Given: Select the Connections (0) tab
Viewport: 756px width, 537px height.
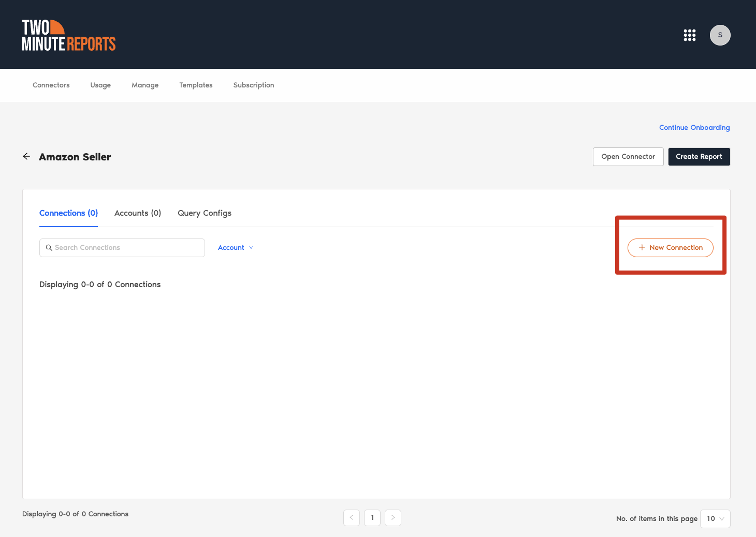Looking at the screenshot, I should pyautogui.click(x=68, y=213).
